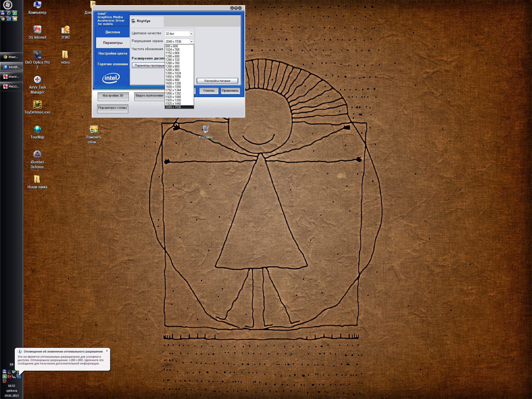Click the uTorrent system tray icon

point(5,376)
